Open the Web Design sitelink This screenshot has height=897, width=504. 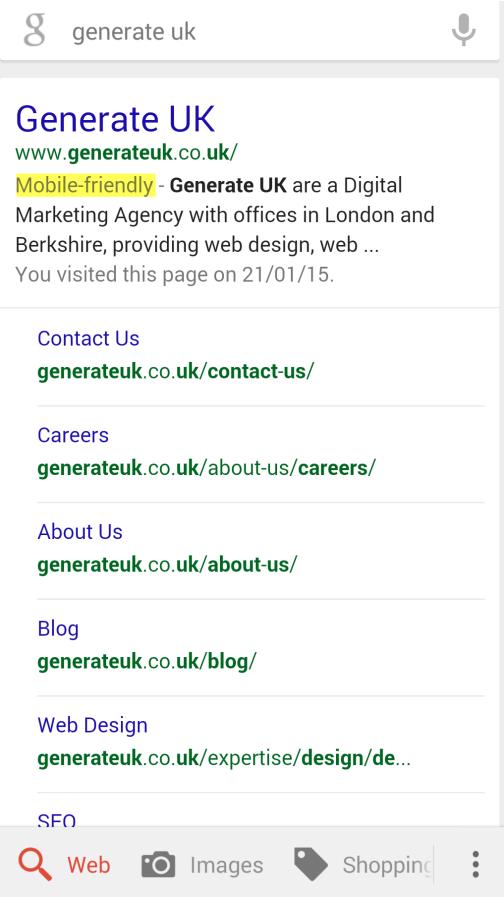coord(92,725)
